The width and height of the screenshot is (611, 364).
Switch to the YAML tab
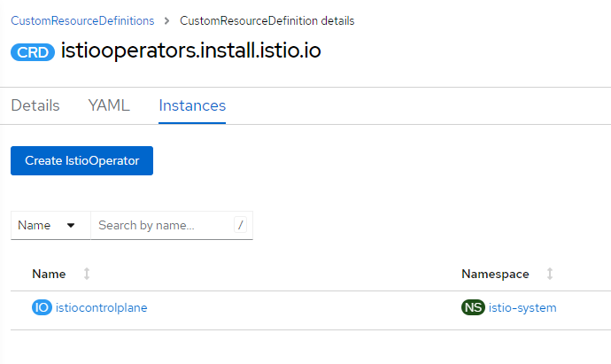109,105
